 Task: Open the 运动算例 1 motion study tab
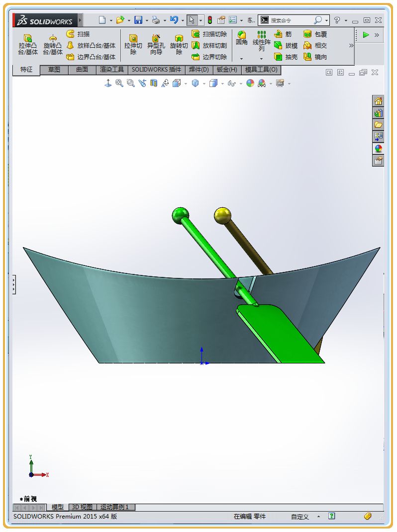point(115,507)
